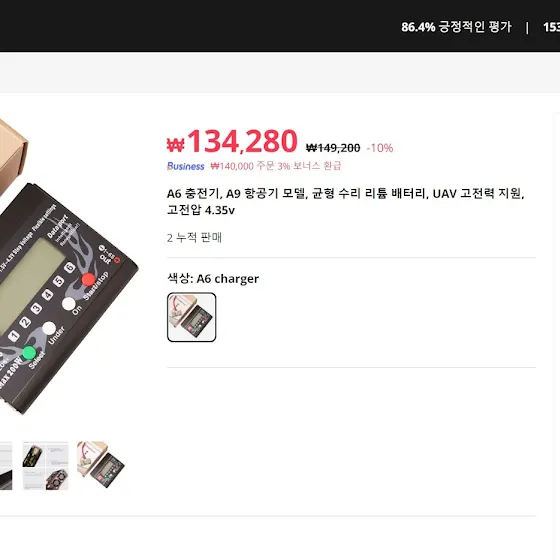Click the 2 누적 판매 sales count

tap(194, 238)
